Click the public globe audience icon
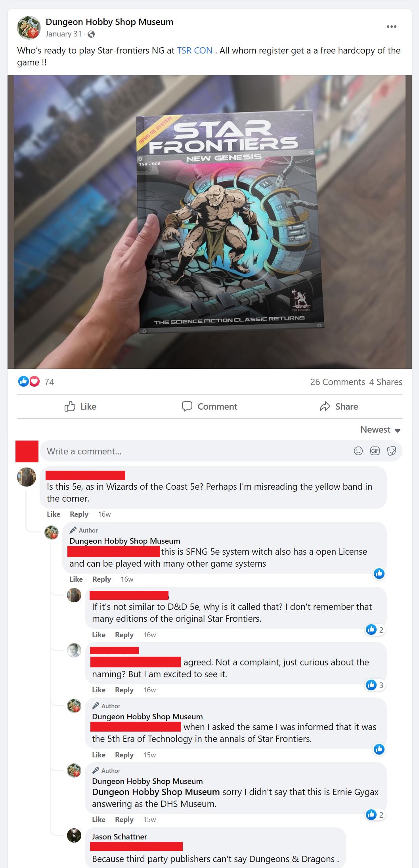Image resolution: width=419 pixels, height=868 pixels. click(91, 34)
